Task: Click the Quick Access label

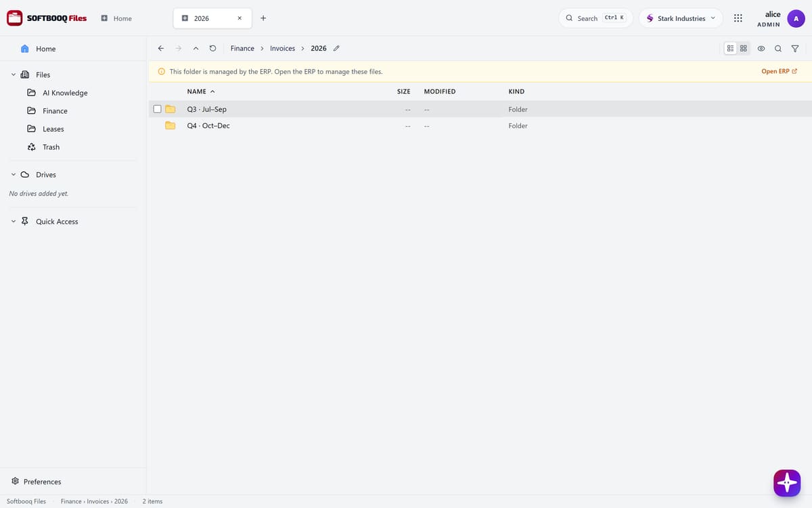Action: 57,221
